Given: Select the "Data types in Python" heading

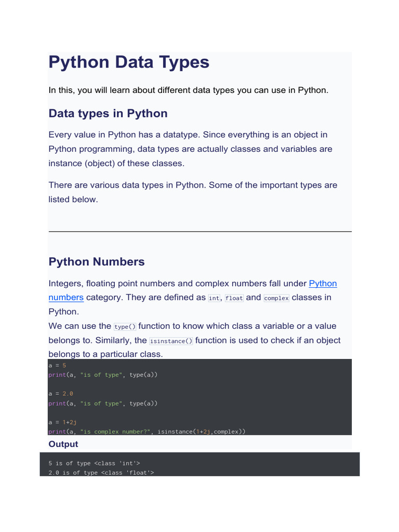Looking at the screenshot, I should click(x=108, y=113).
